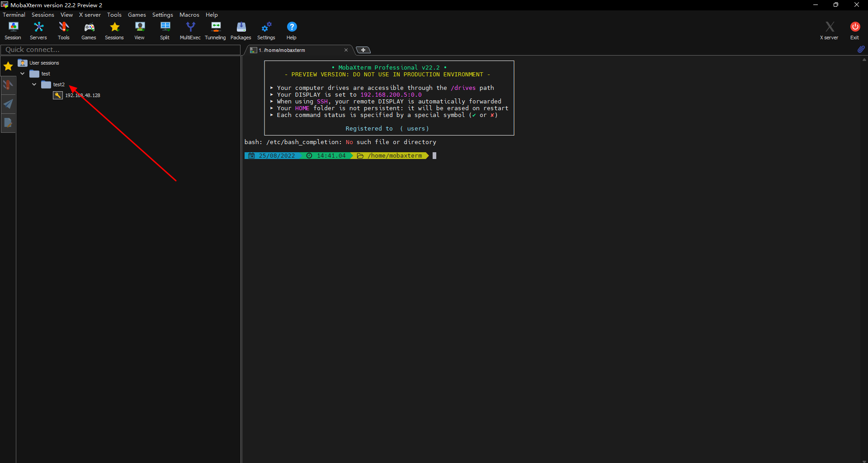Screen dimensions: 868x463
Task: Open the Tools toolbar icon
Action: [x=64, y=30]
